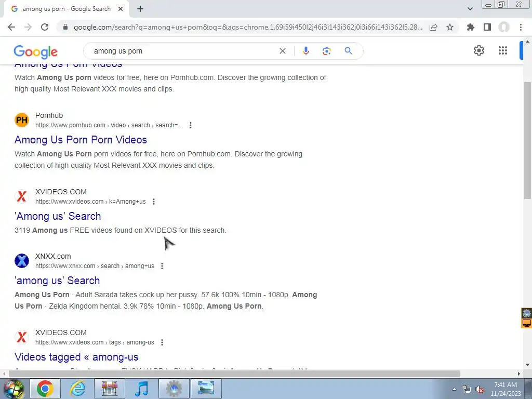This screenshot has height=399, width=532.
Task: Submit search with the magnifier icon
Action: click(x=348, y=51)
